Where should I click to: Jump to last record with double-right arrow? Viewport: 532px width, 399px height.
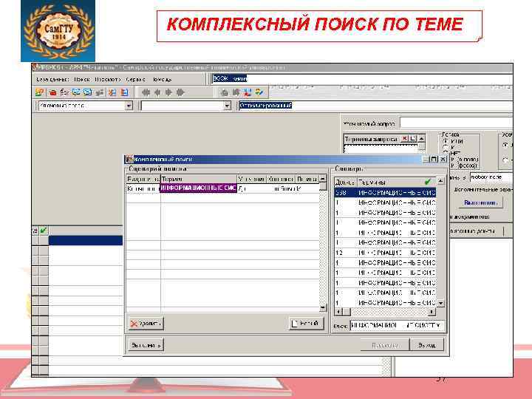180,92
